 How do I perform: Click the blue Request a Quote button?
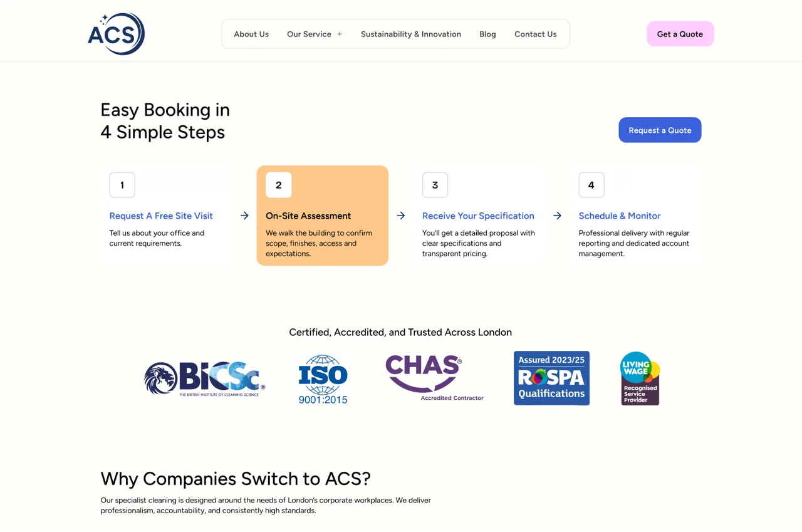pyautogui.click(x=660, y=130)
